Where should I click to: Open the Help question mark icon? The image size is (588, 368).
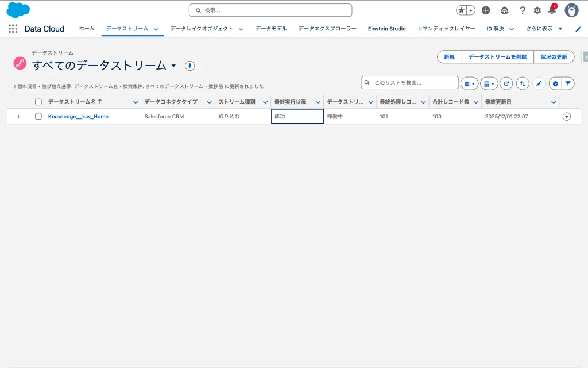[x=522, y=10]
